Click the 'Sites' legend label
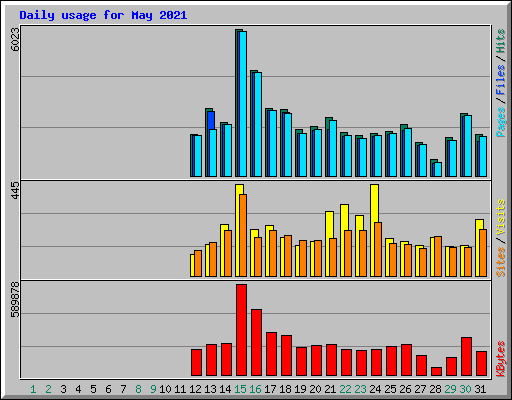 point(500,262)
